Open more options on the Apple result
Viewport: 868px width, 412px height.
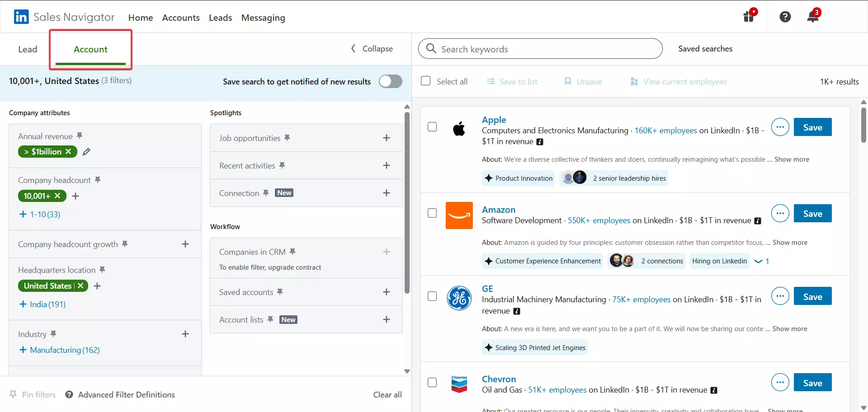tap(780, 127)
